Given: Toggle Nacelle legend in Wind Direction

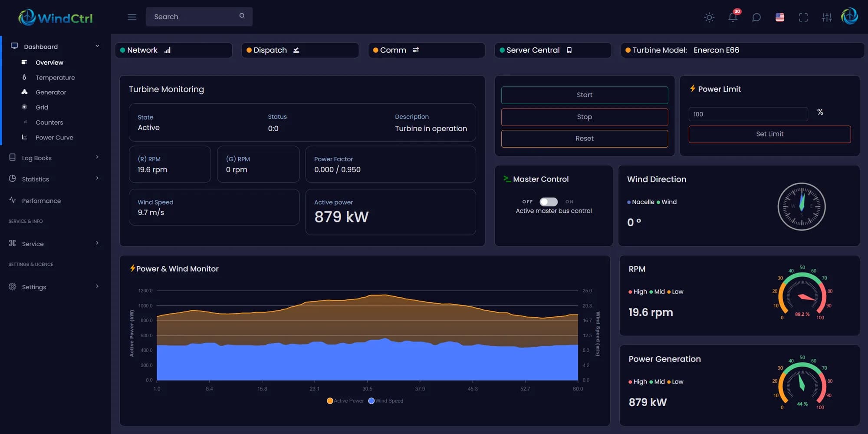Looking at the screenshot, I should coord(641,202).
